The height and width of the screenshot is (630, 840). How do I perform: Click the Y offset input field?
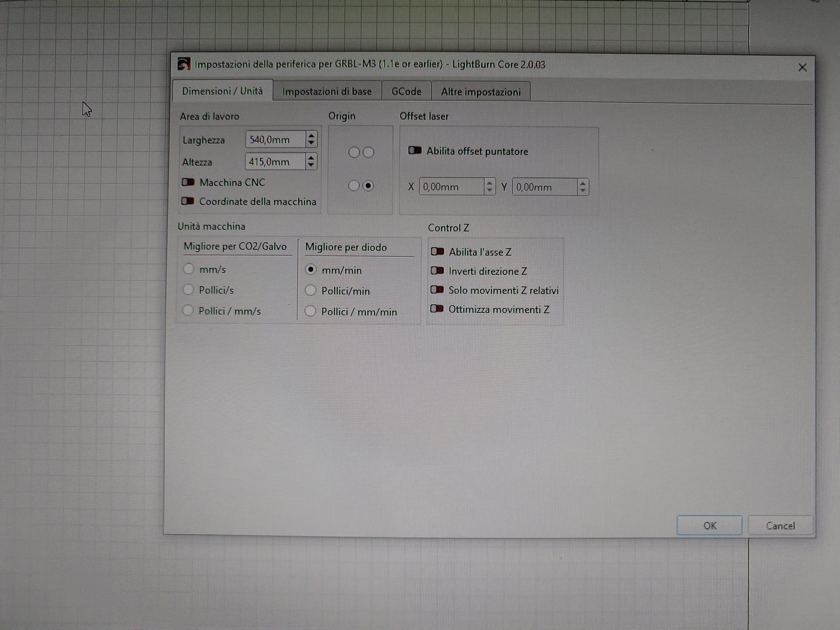coord(545,187)
